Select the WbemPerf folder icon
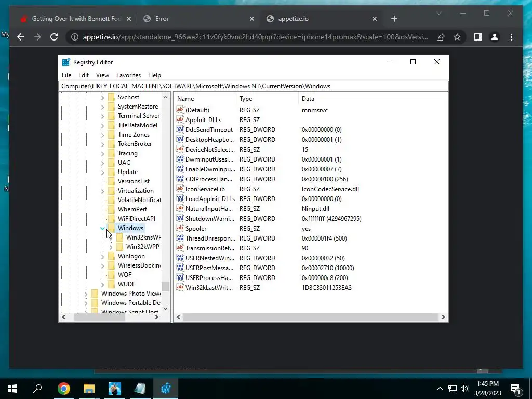Image resolution: width=532 pixels, height=399 pixels. click(111, 209)
